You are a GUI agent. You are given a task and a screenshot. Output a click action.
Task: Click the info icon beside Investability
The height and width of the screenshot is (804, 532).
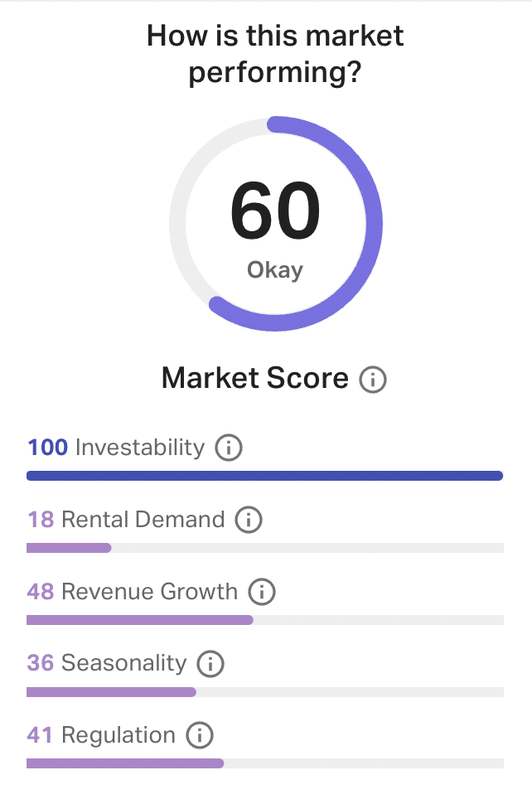point(229,448)
